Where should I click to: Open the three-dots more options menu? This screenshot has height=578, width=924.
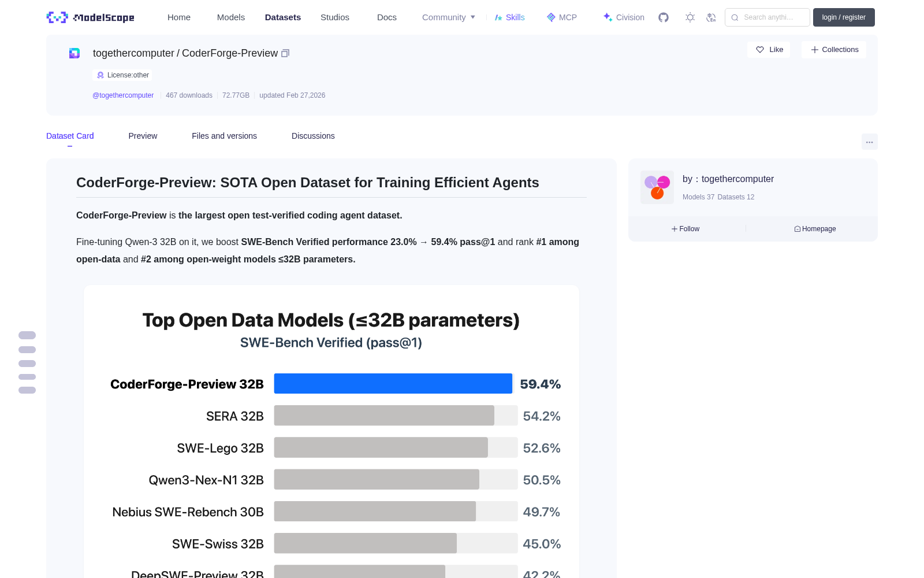[869, 142]
